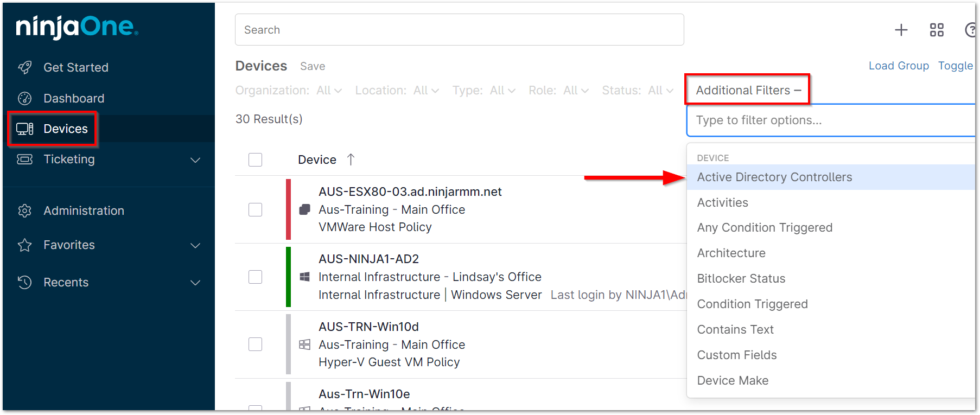Click Internal Infrastructure - Lindsay's Office text
The image size is (980, 415).
pos(430,277)
